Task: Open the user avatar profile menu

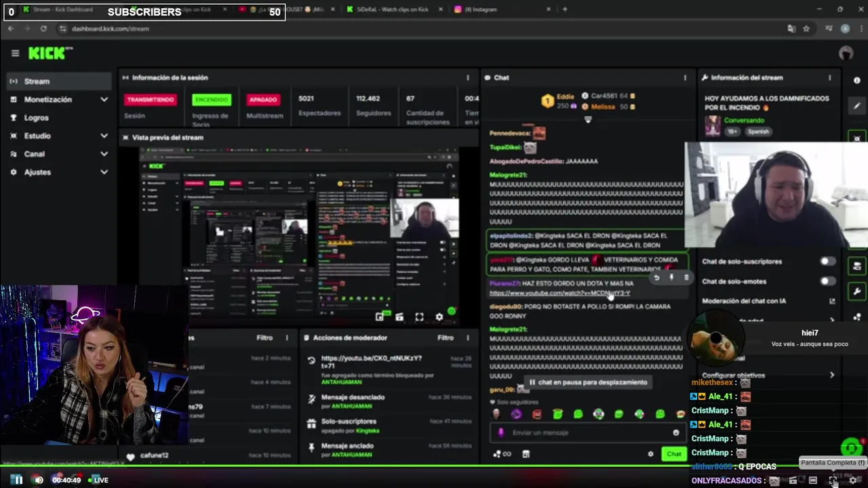Action: 846,53
